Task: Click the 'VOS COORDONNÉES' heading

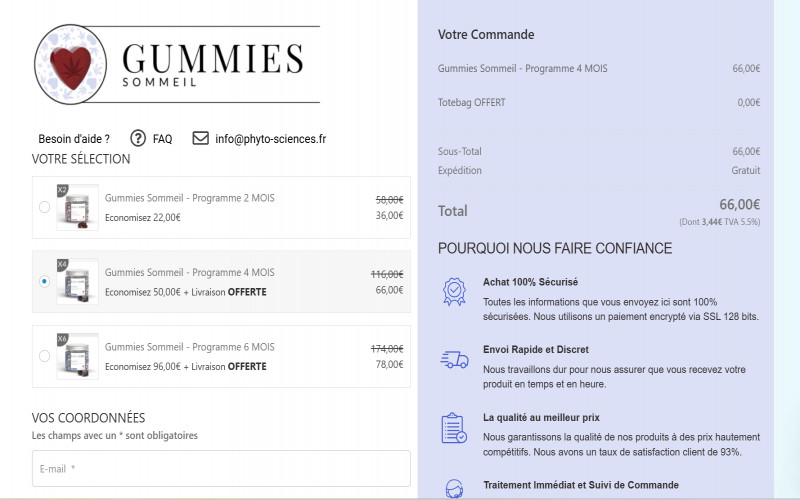Action: pos(88,418)
